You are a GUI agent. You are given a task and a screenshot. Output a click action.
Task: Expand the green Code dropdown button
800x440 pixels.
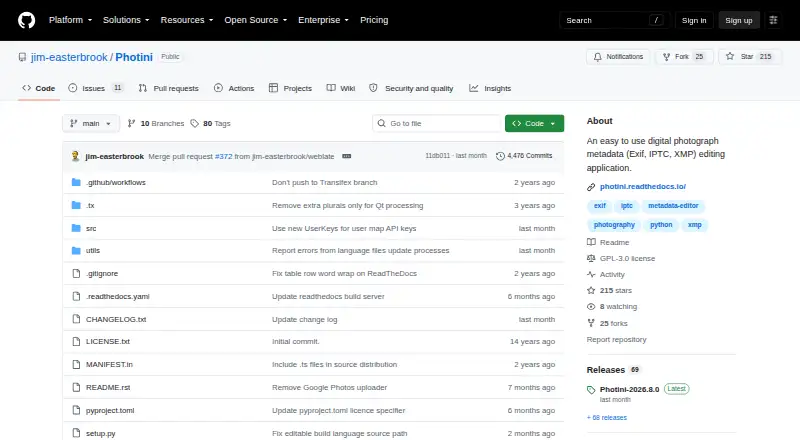pyautogui.click(x=534, y=124)
